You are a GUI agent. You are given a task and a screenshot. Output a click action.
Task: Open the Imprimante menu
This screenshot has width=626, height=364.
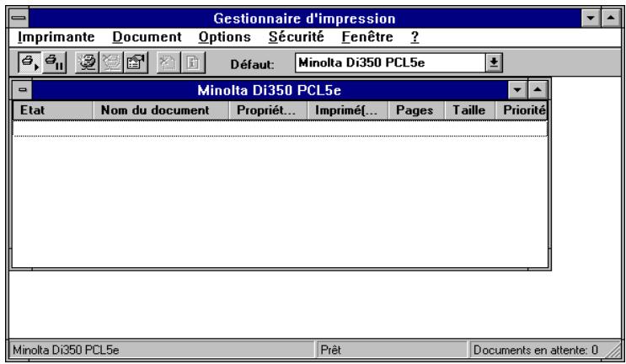tap(56, 37)
